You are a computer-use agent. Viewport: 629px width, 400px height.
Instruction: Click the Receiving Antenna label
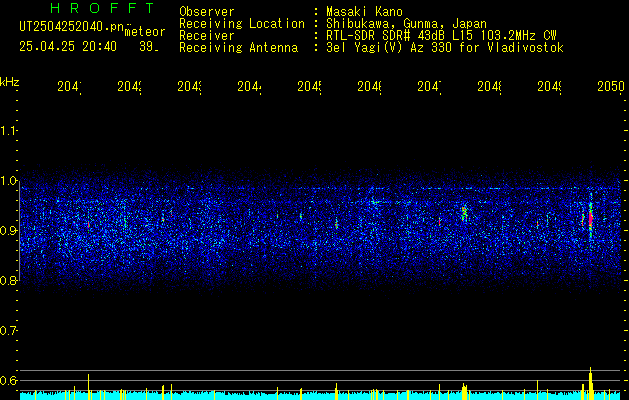[x=239, y=48]
